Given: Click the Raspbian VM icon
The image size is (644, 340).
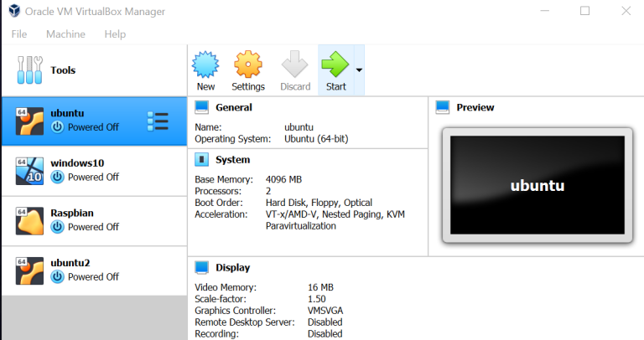Looking at the screenshot, I should [29, 220].
